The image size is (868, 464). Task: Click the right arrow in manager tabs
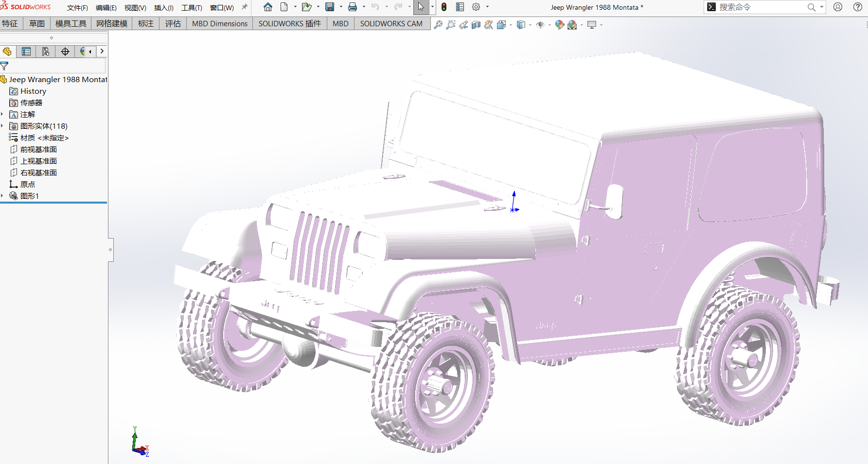[102, 52]
